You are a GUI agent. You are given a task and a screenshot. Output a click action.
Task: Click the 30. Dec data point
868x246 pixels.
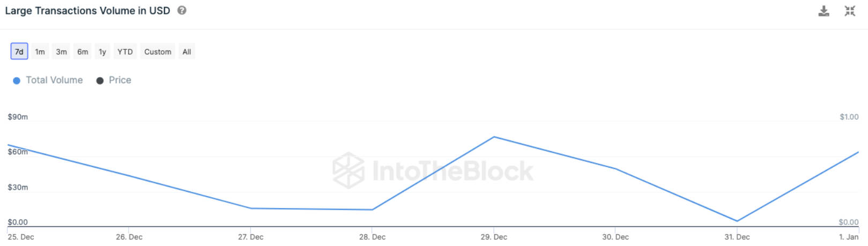coord(615,169)
